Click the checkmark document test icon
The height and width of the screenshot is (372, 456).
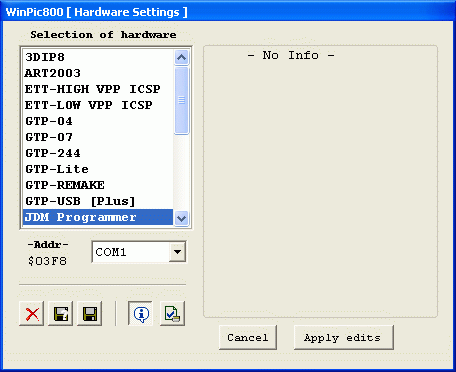click(172, 313)
